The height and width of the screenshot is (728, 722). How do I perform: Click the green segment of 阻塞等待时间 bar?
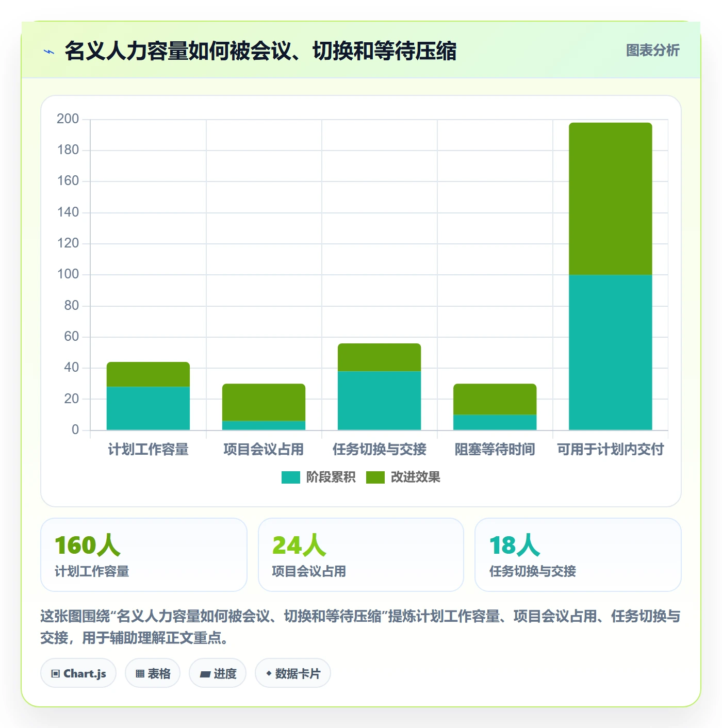(x=495, y=399)
